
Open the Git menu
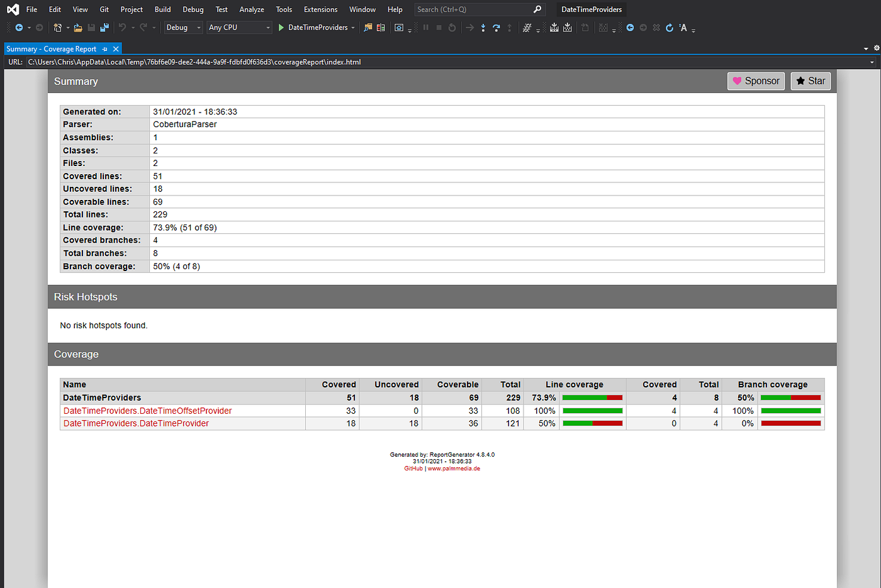click(104, 9)
